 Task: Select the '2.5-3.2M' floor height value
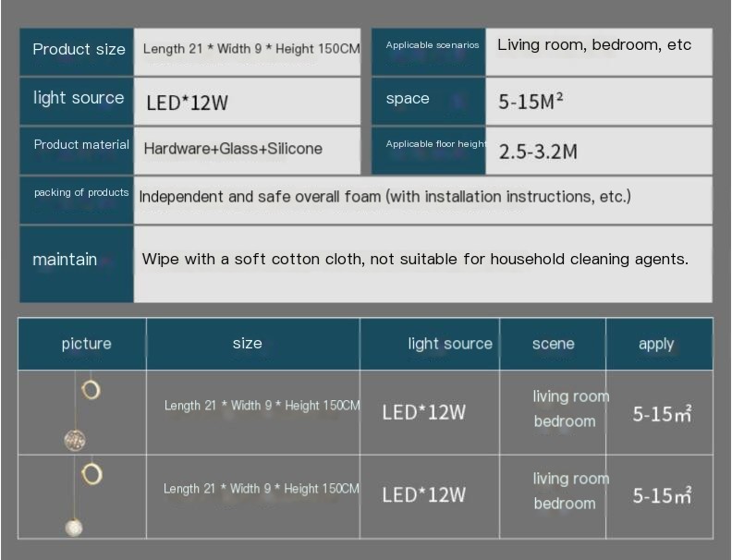[538, 152]
